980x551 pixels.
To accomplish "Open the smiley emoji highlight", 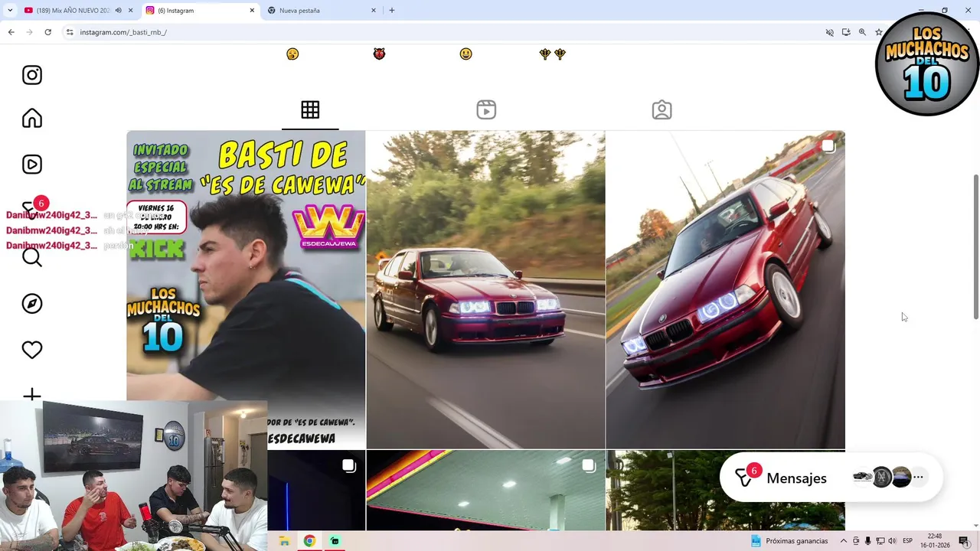I will click(465, 54).
